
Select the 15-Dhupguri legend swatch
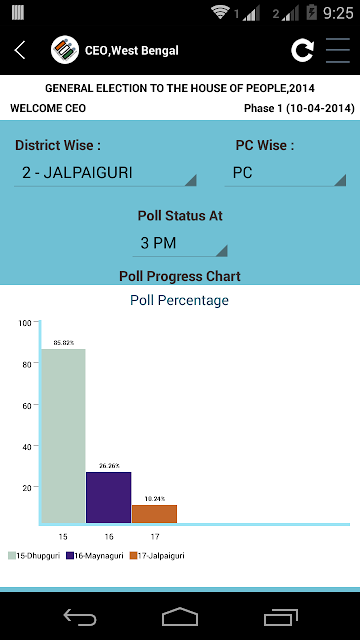pyautogui.click(x=12, y=556)
